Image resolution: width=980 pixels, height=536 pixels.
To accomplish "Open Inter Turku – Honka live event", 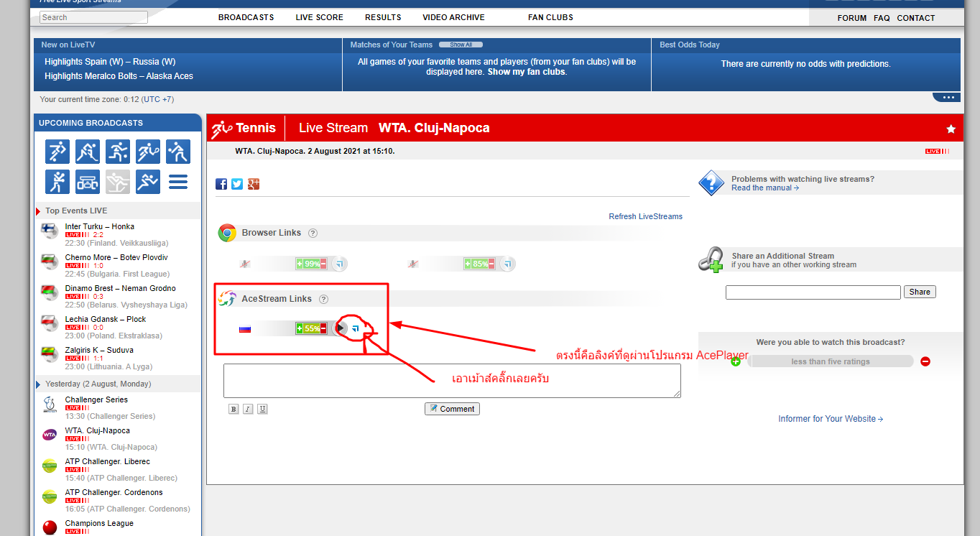I will (100, 227).
